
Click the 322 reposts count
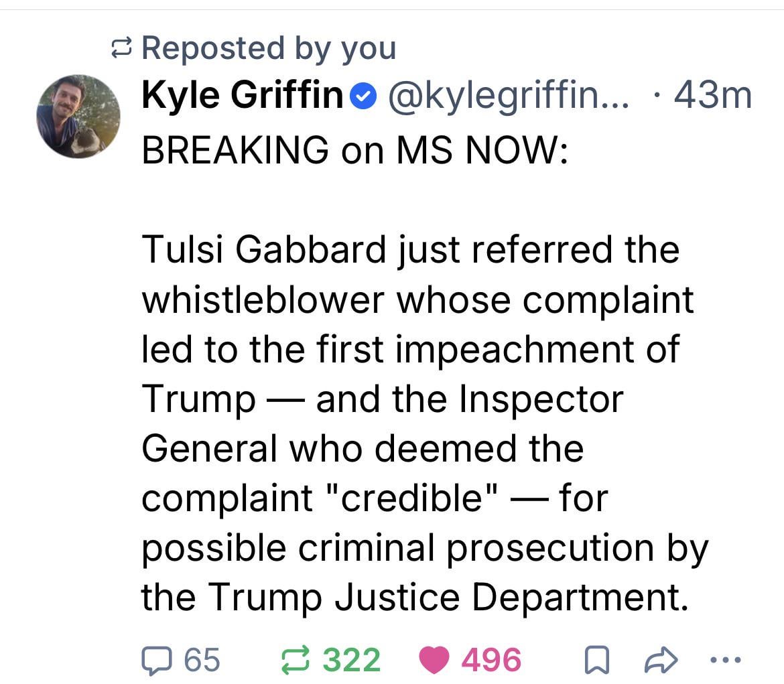coord(352,659)
